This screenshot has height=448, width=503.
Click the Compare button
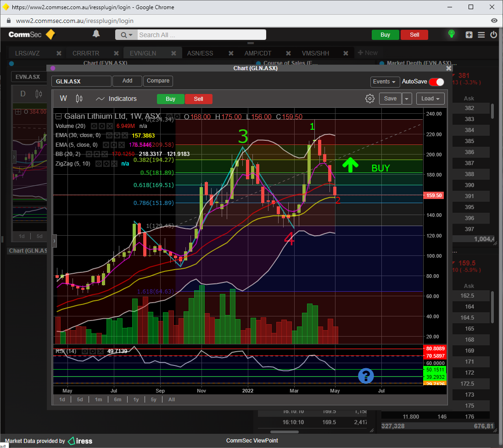tap(158, 81)
